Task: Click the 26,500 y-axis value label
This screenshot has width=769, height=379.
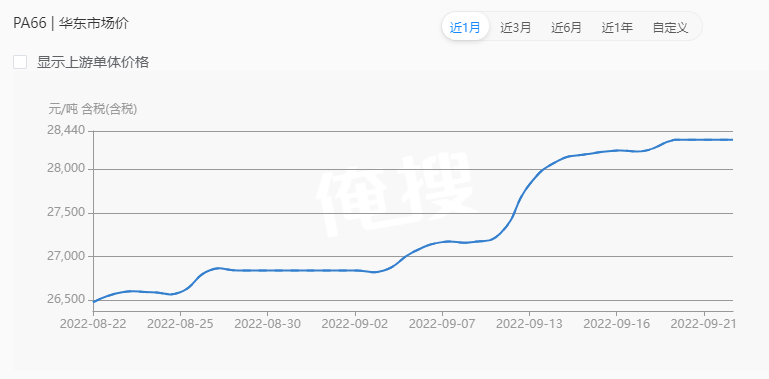Action: [66, 300]
